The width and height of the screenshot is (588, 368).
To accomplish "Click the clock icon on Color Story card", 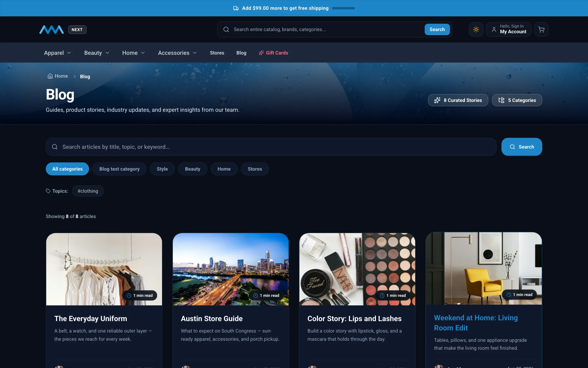I will click(382, 295).
